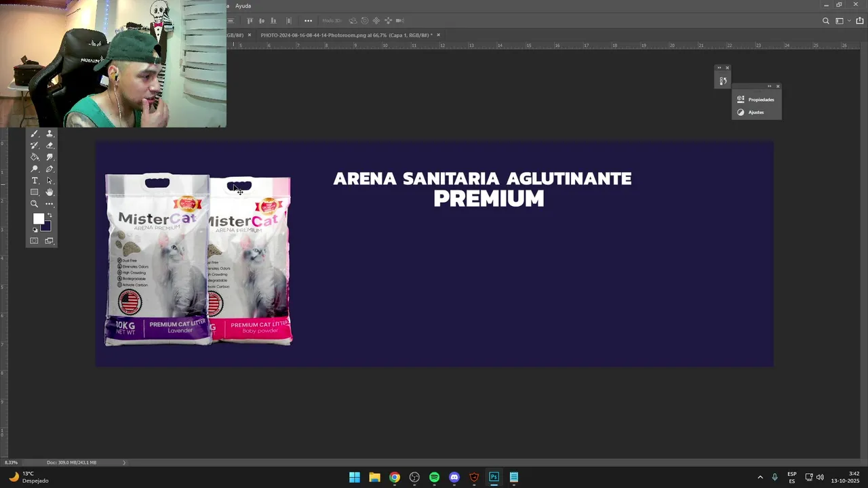
Task: Click the PREMIUM text on canvas
Action: pyautogui.click(x=489, y=199)
